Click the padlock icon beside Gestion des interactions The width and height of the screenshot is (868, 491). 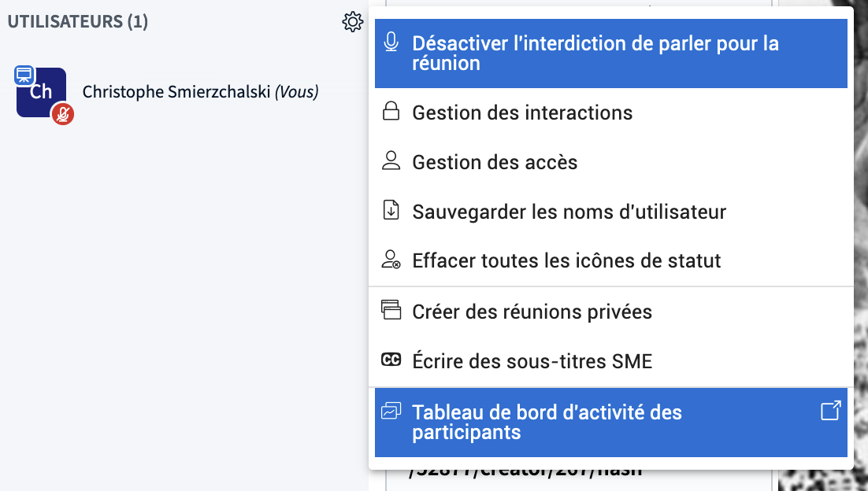click(x=391, y=111)
